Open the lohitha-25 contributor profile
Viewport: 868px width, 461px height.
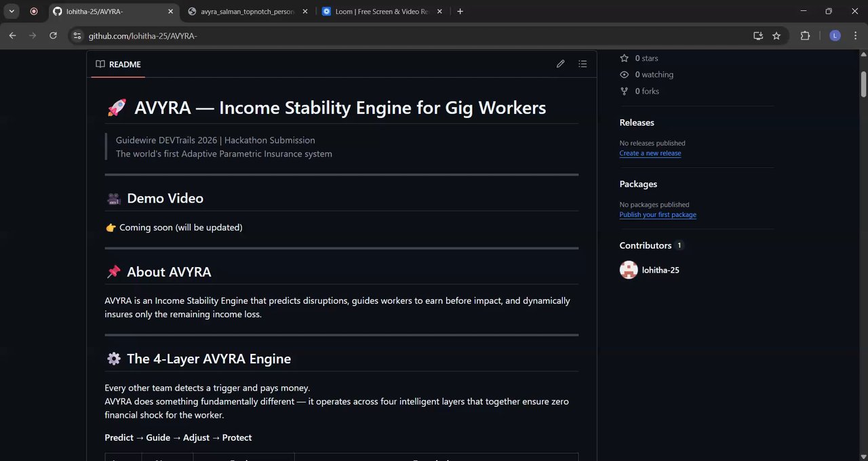660,270
